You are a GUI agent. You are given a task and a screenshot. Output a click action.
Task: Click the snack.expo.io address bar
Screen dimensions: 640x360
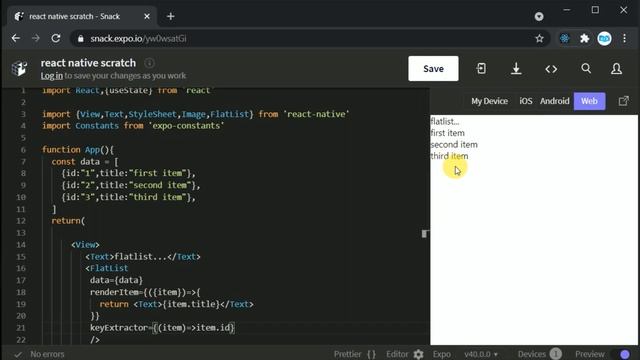pos(310,38)
